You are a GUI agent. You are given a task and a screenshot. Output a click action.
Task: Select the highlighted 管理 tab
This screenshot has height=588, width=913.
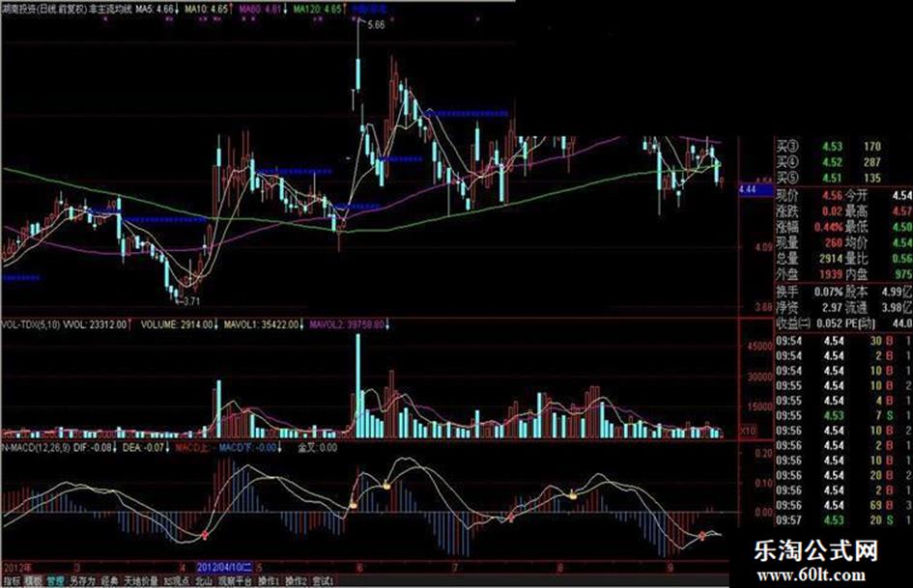(x=56, y=581)
